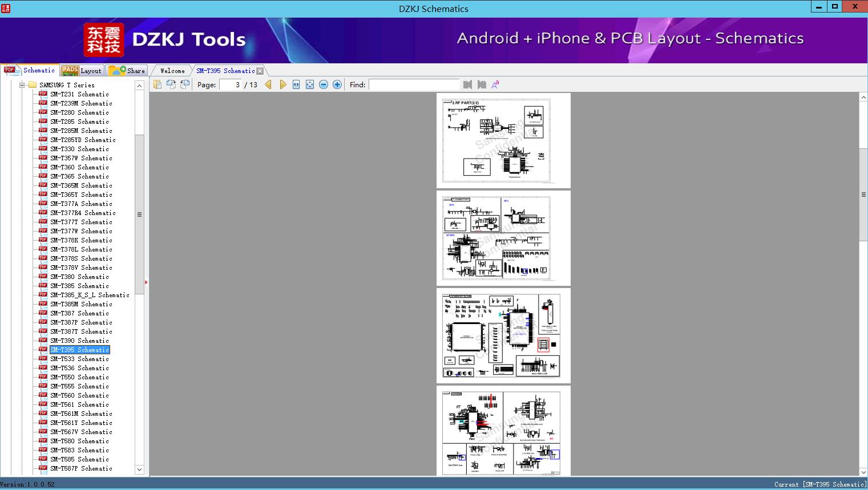Open SM-T378V Schematic from the tree
The image size is (868, 490).
coord(81,268)
